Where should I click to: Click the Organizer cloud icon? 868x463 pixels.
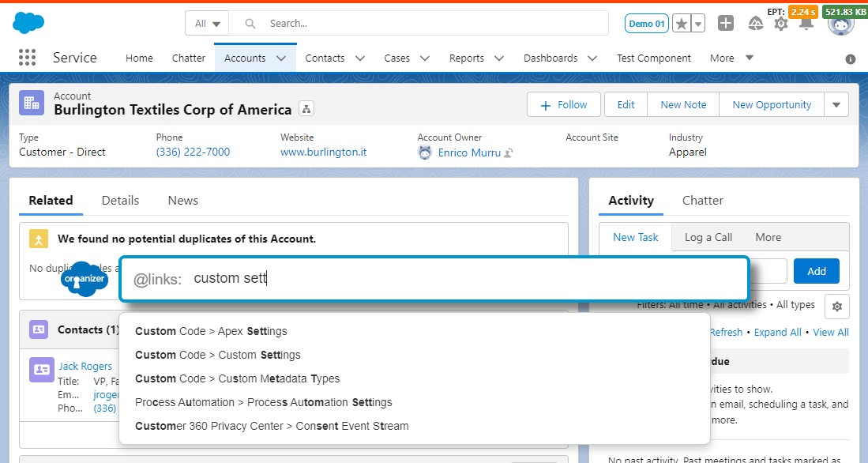coord(85,279)
